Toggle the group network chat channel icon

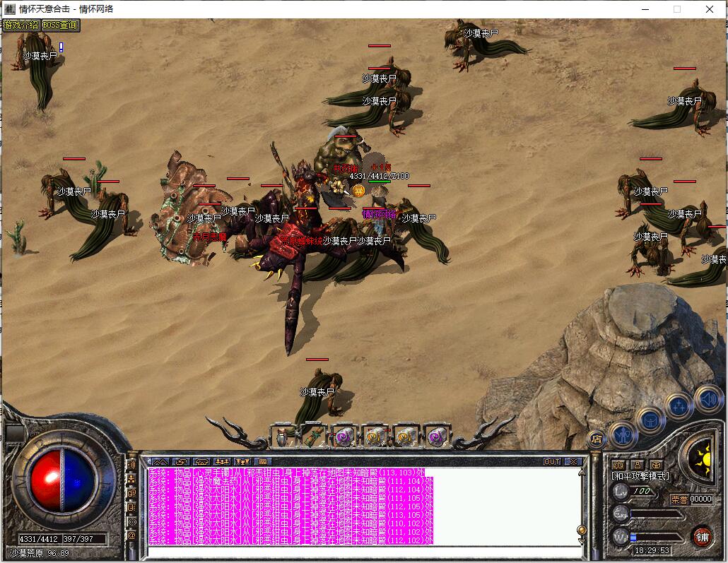[132, 478]
